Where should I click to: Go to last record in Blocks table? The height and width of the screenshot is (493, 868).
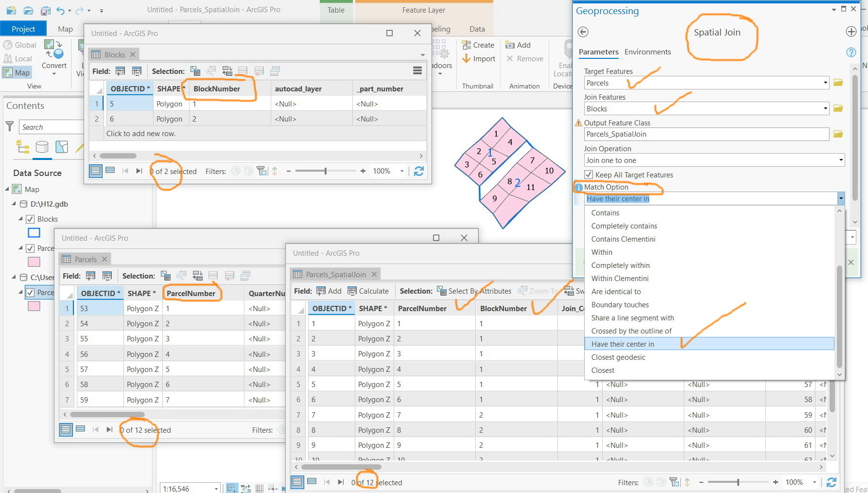pos(139,171)
